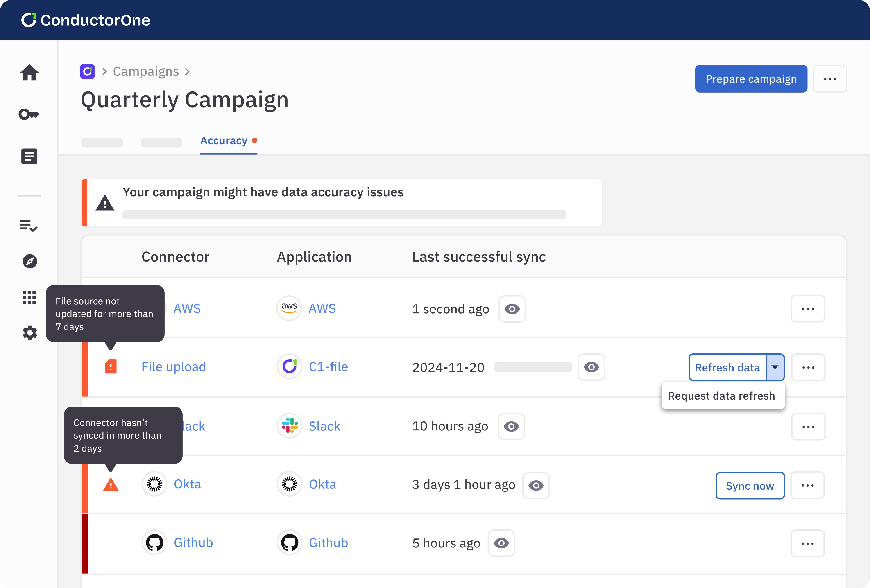Click the warning icon next to File upload
The height and width of the screenshot is (588, 870).
click(110, 366)
